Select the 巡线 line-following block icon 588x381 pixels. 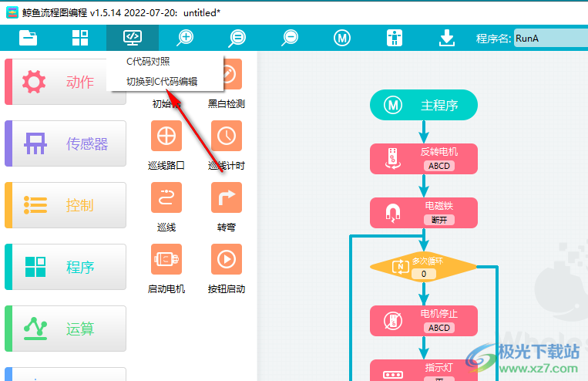(166, 197)
